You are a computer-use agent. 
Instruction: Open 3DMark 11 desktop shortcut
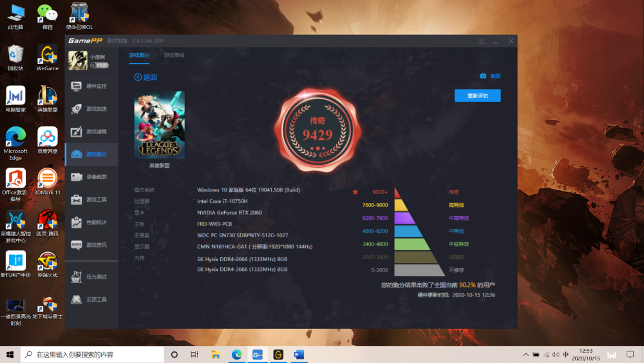[x=47, y=182]
